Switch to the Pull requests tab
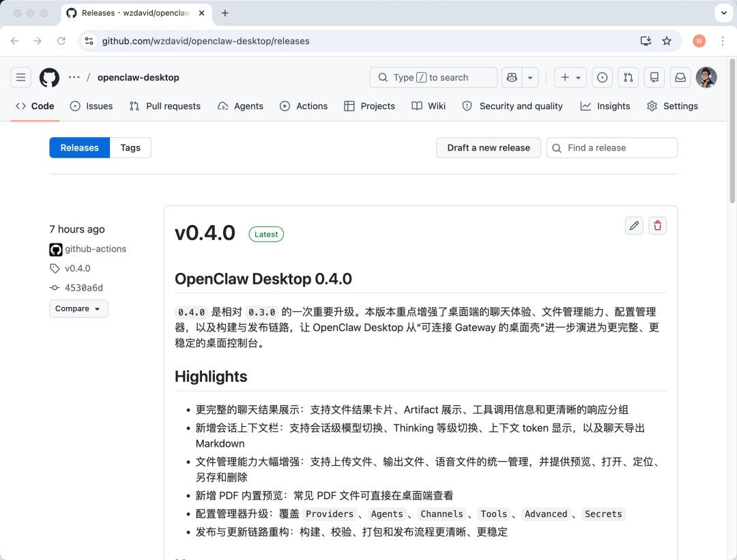The image size is (737, 560). [165, 106]
